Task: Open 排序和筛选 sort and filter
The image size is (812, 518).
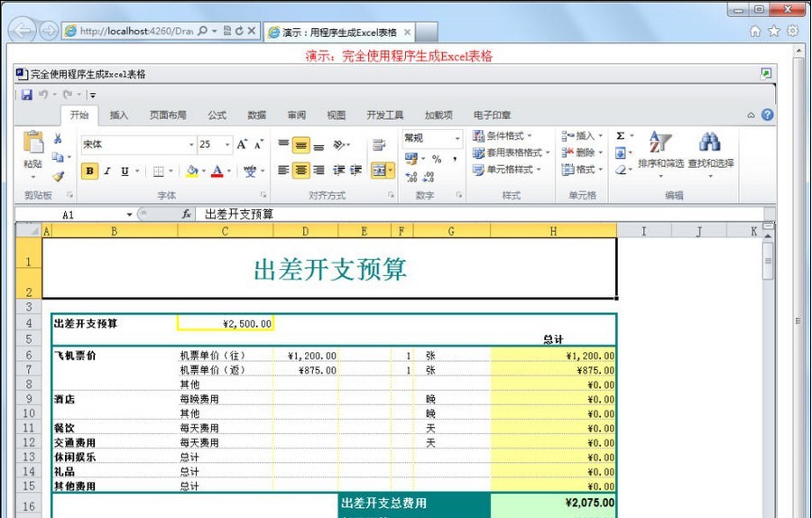Action: pyautogui.click(x=660, y=151)
